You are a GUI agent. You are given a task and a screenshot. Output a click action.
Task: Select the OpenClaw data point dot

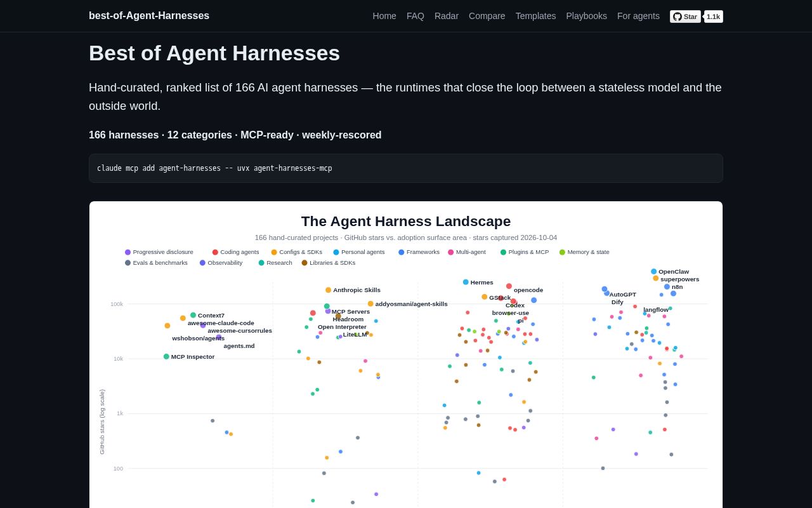pos(654,271)
